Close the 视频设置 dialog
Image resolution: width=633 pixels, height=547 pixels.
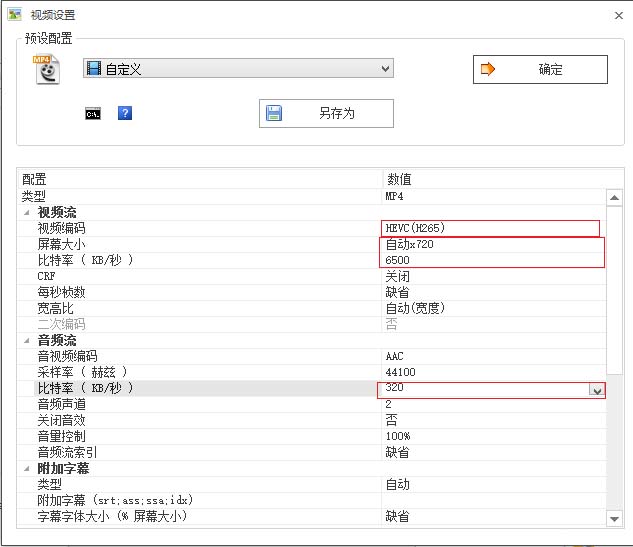[x=618, y=15]
